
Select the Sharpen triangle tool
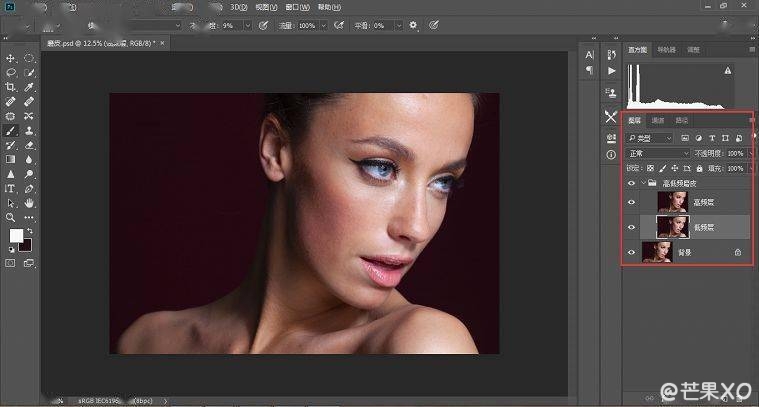coord(10,174)
